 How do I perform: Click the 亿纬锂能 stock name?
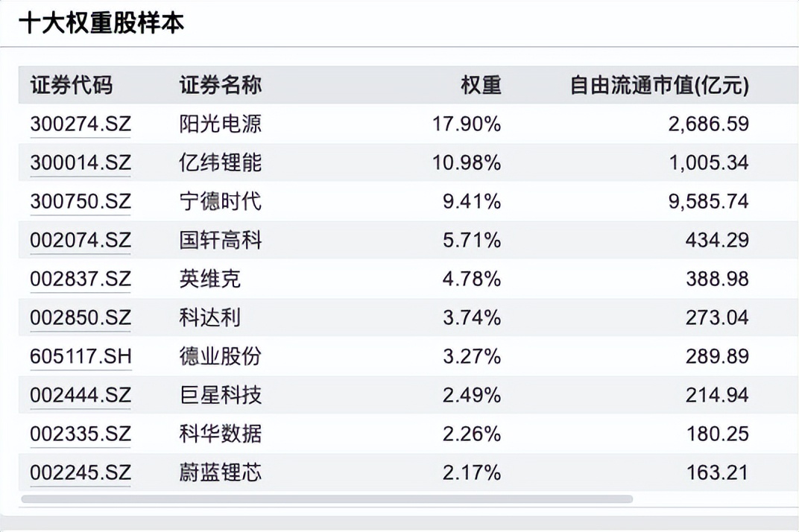[221, 162]
